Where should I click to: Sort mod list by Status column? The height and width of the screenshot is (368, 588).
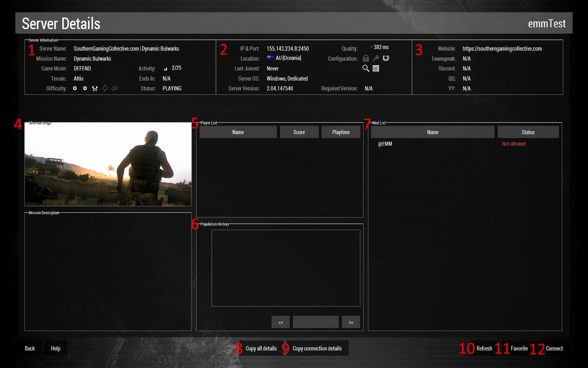click(x=528, y=132)
